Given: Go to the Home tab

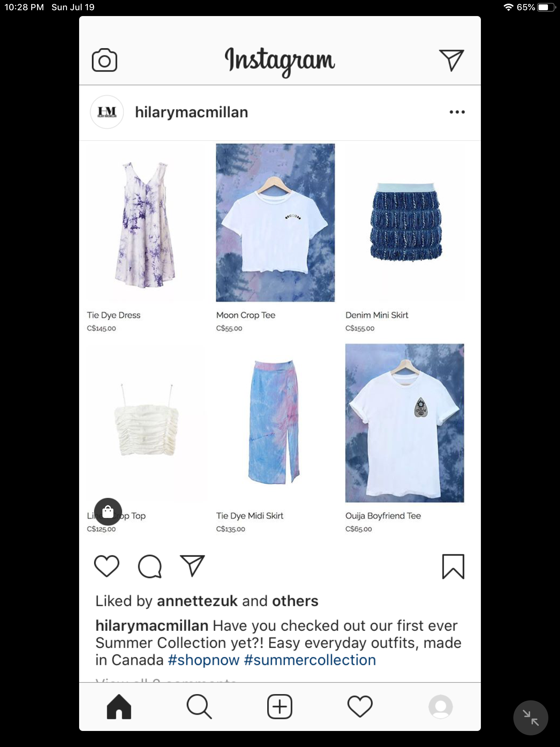Looking at the screenshot, I should pyautogui.click(x=119, y=707).
